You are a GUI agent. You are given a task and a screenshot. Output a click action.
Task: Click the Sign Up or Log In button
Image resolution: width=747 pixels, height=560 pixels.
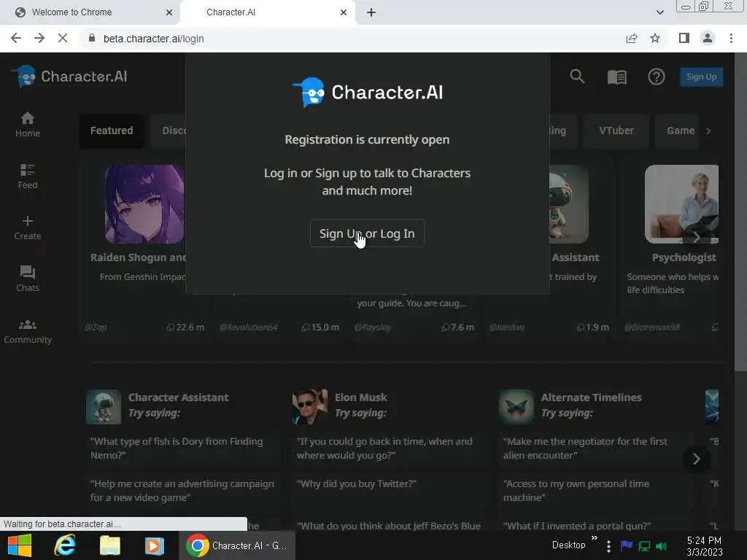coord(367,233)
